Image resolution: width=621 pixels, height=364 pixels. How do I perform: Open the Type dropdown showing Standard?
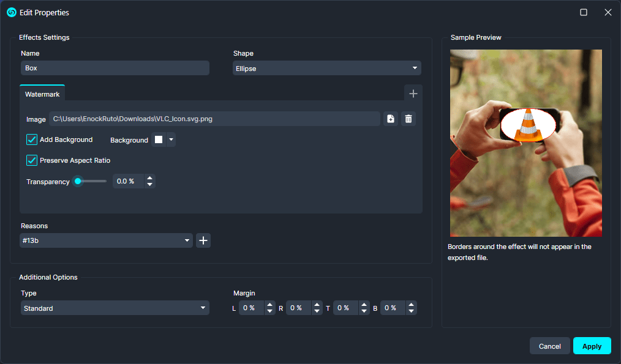tap(115, 308)
